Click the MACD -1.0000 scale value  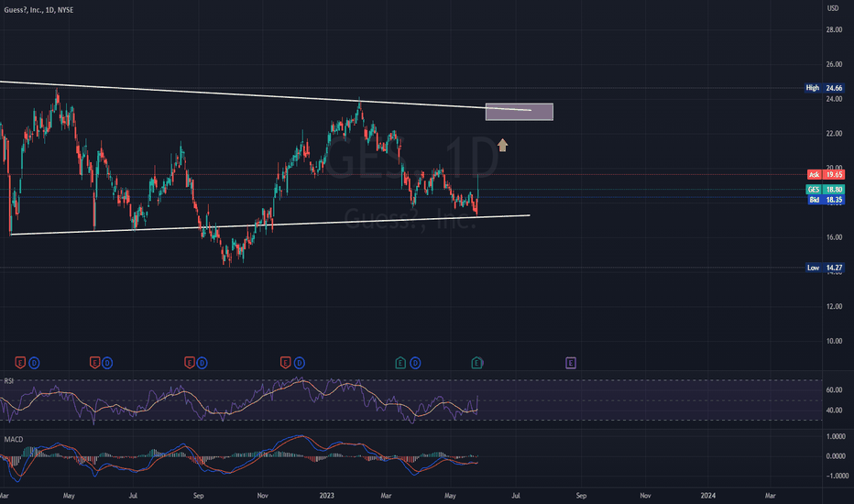click(836, 476)
